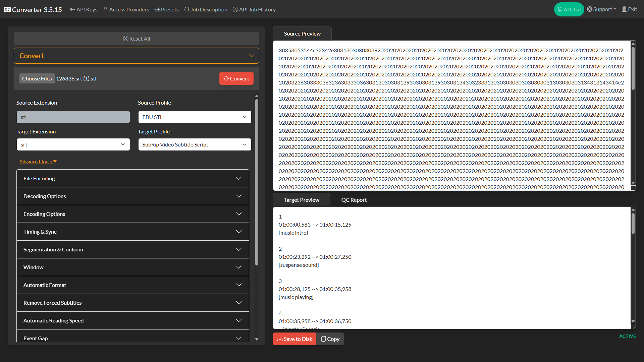The image size is (644, 362).
Task: Open the Presets panel
Action: 166,9
